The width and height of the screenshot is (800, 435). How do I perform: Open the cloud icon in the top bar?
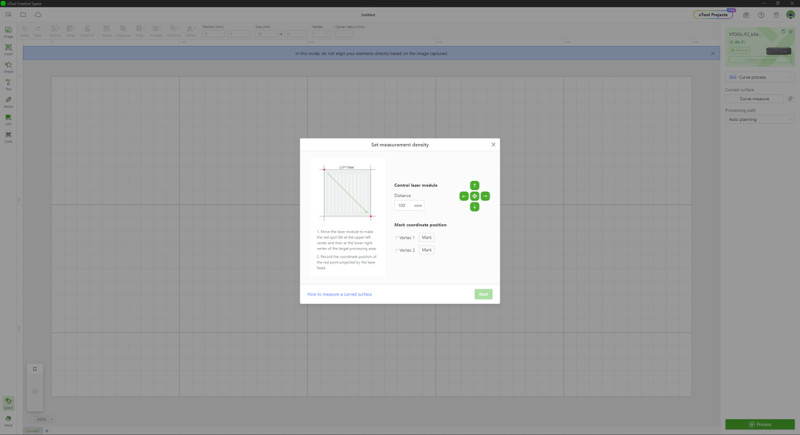(38, 14)
